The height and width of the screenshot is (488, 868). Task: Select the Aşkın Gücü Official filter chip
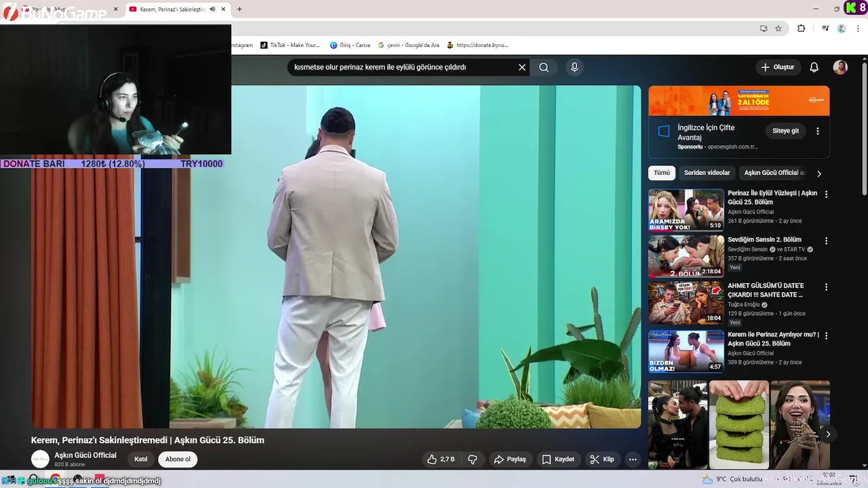click(x=773, y=173)
